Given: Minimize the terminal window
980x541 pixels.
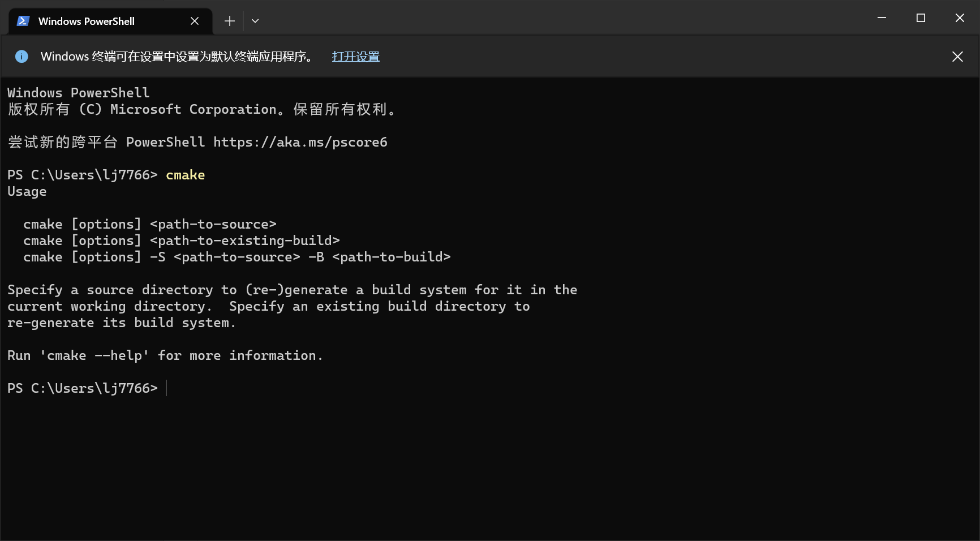Looking at the screenshot, I should click(x=882, y=18).
